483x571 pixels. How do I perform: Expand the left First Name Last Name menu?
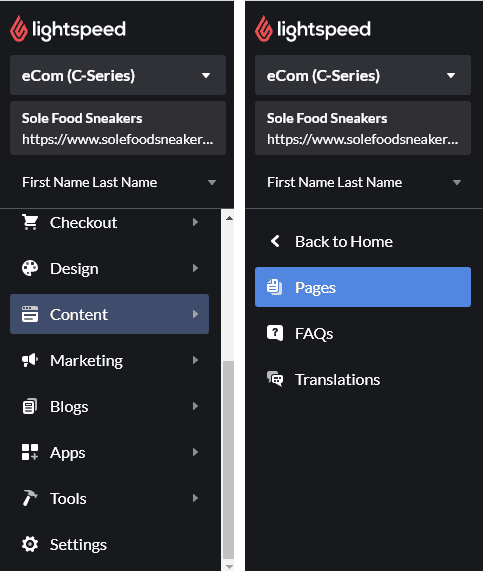(x=118, y=182)
